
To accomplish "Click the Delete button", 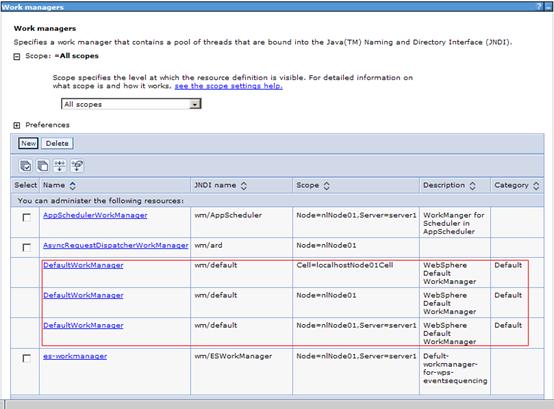I will pos(57,143).
